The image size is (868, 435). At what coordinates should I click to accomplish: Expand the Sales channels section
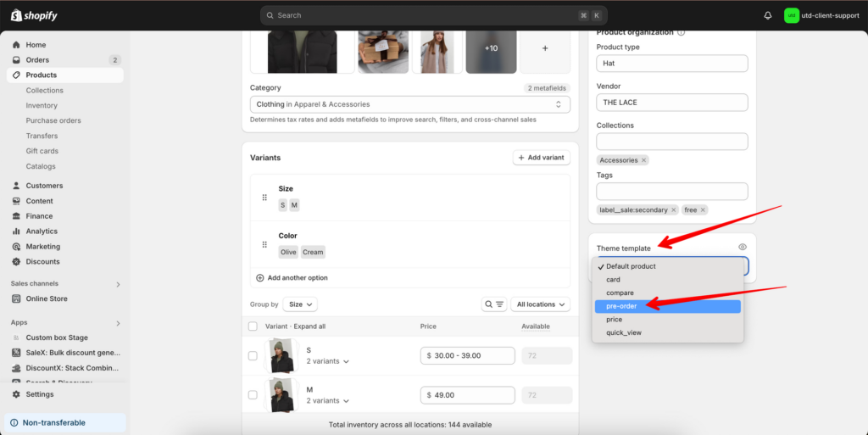coord(117,284)
